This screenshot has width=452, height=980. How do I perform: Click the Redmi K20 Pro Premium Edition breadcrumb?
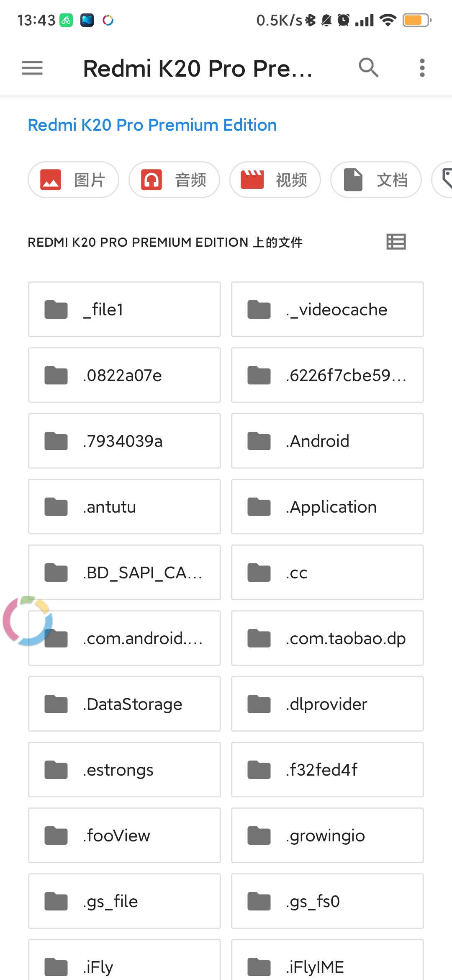(152, 125)
